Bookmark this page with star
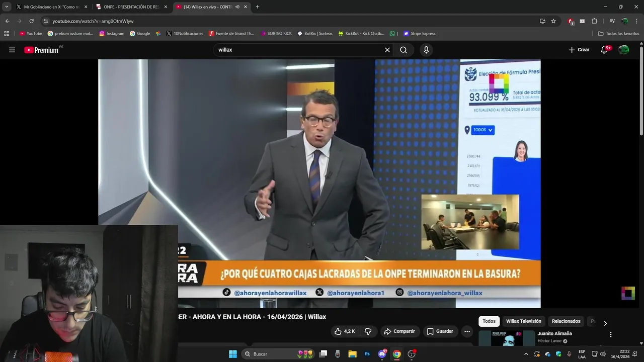 coord(553,21)
